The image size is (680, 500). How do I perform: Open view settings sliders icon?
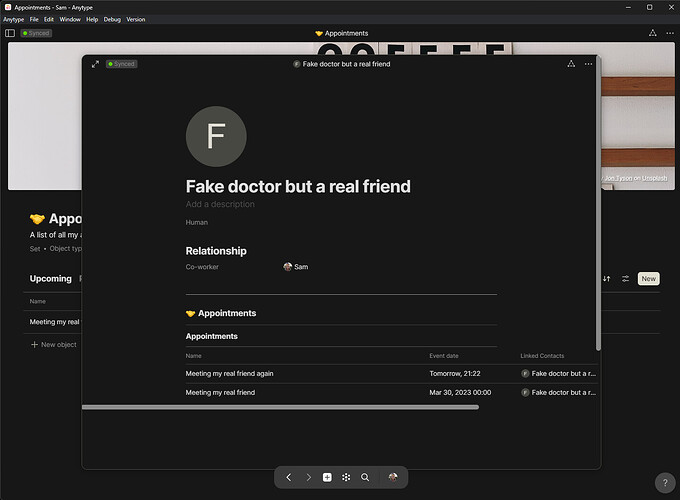pos(625,279)
